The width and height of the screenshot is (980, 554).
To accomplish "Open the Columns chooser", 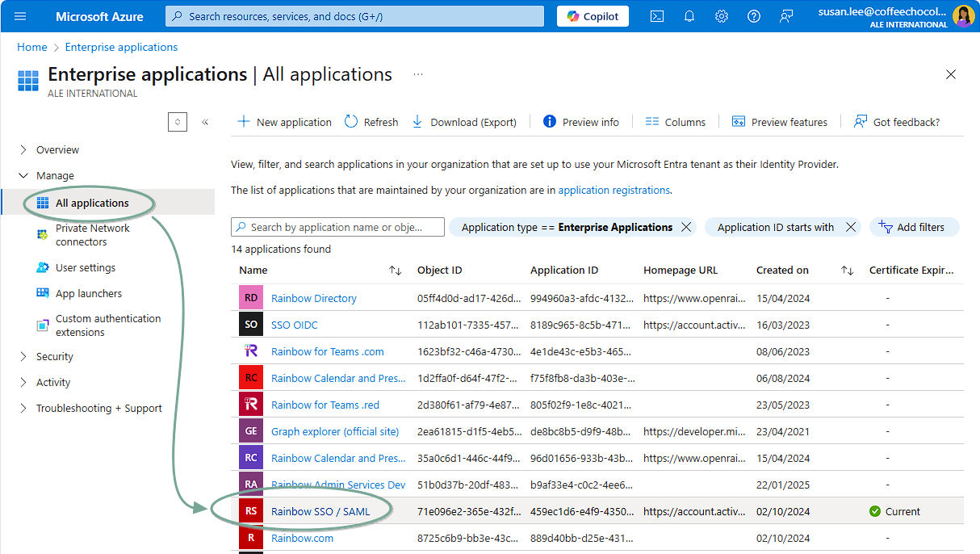I will pyautogui.click(x=676, y=122).
